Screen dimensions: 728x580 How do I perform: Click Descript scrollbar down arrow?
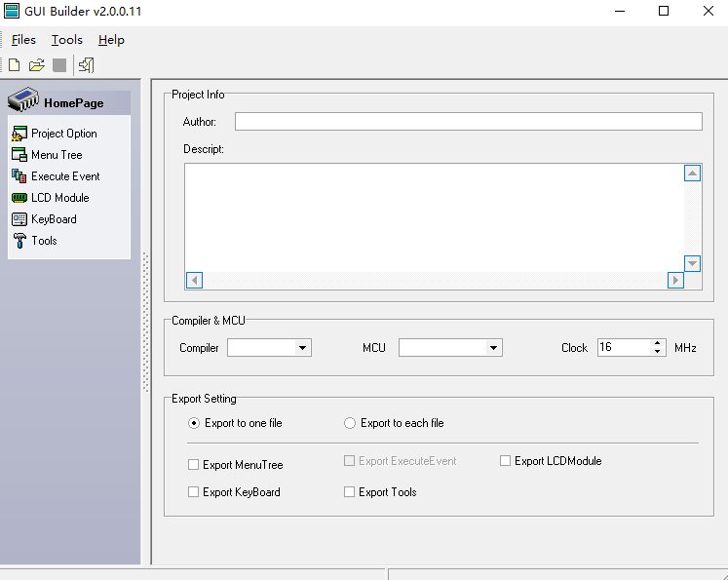[692, 263]
